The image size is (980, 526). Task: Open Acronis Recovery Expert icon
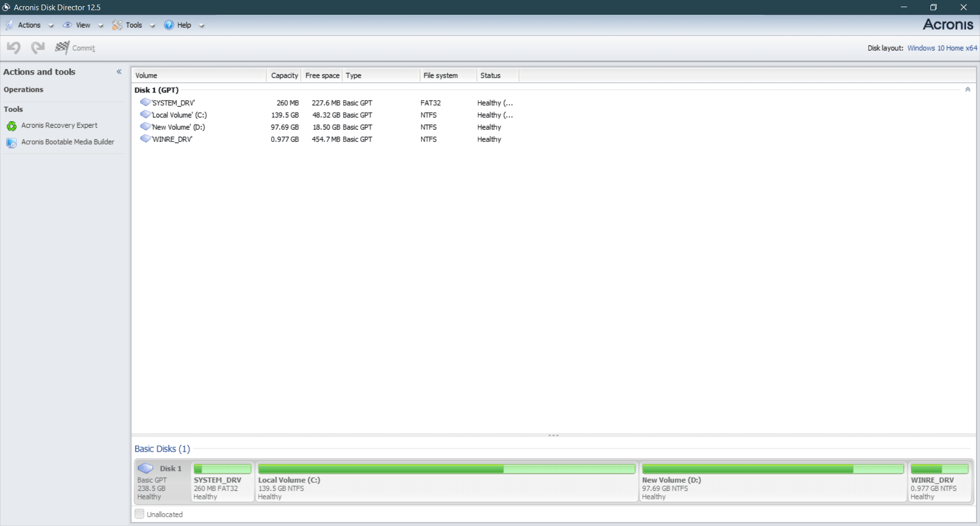(11, 126)
